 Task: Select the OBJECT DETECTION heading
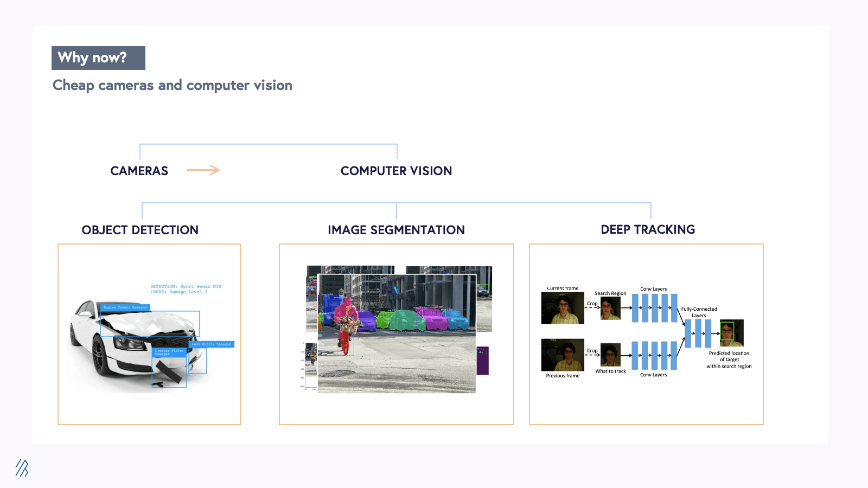coord(140,230)
